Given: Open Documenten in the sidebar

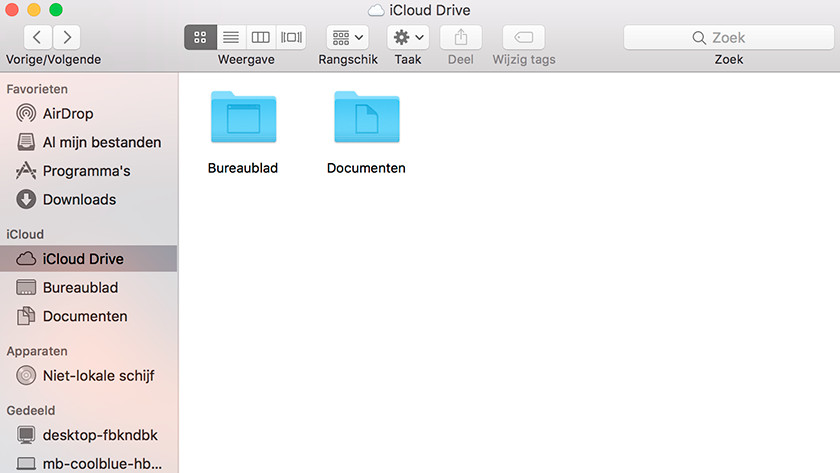Looking at the screenshot, I should tap(88, 316).
